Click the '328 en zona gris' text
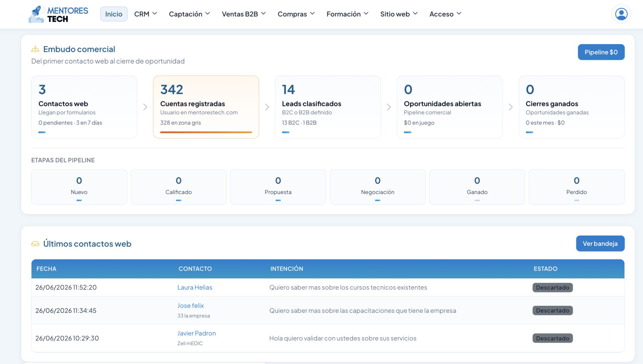 tap(181, 123)
